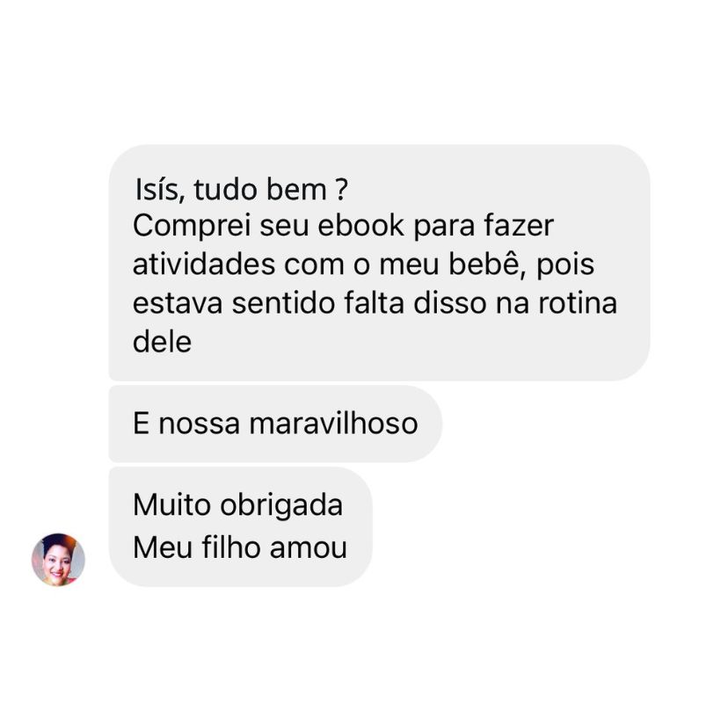Click the word 'obrigada' in the last bubble

point(281,506)
